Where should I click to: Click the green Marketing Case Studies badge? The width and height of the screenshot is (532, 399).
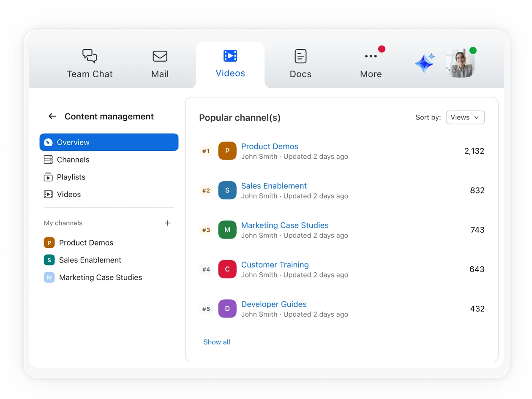pos(227,230)
